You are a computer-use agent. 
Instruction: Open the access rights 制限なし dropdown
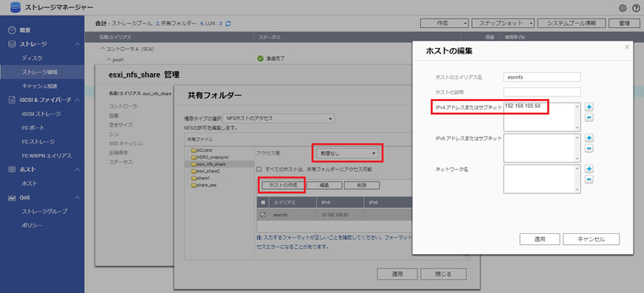pos(346,153)
